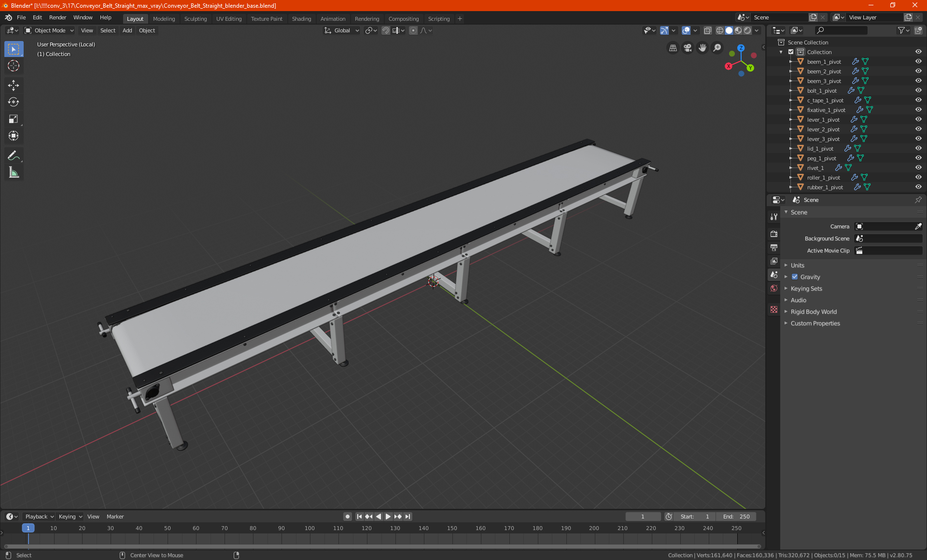The width and height of the screenshot is (927, 560).
Task: Switch to solid viewport shading
Action: pyautogui.click(x=729, y=30)
